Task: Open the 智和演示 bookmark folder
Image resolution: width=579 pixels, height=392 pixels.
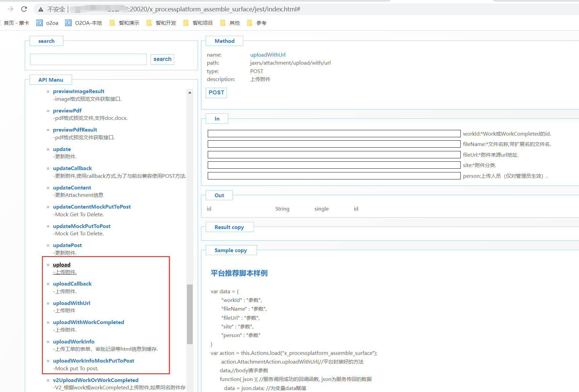Action: click(x=125, y=23)
